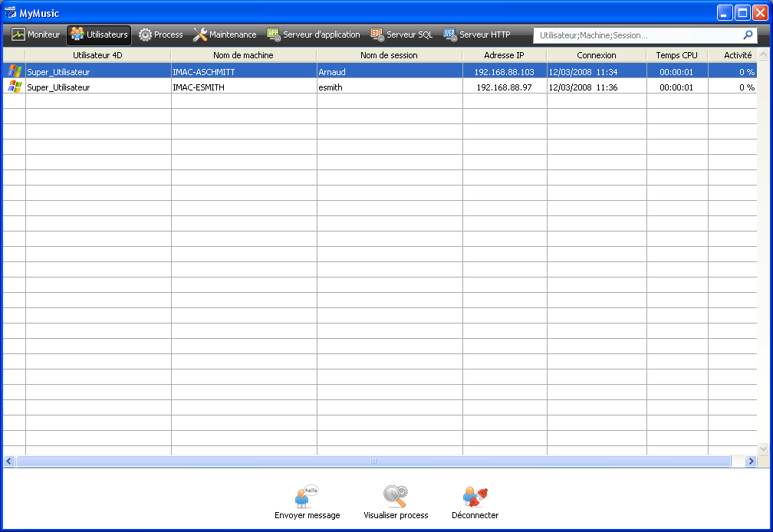Screen dimensions: 773x532
Task: Go to the Serveur SQL page
Action: pos(401,34)
